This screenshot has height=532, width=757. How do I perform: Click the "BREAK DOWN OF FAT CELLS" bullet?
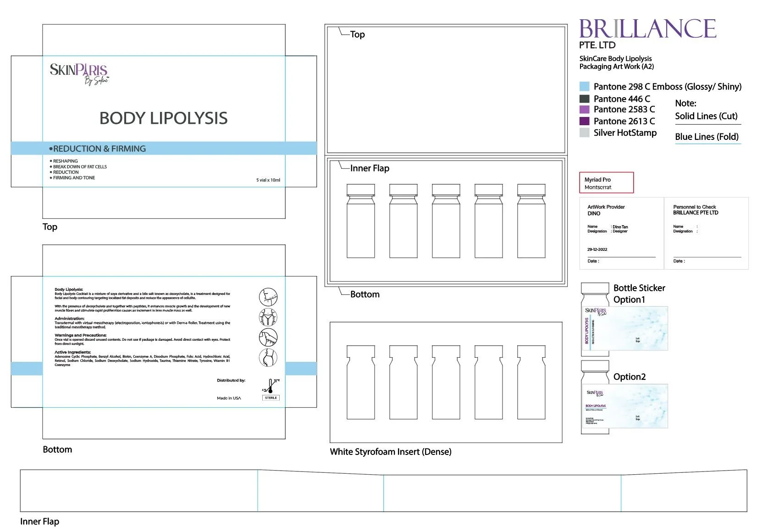tap(80, 166)
